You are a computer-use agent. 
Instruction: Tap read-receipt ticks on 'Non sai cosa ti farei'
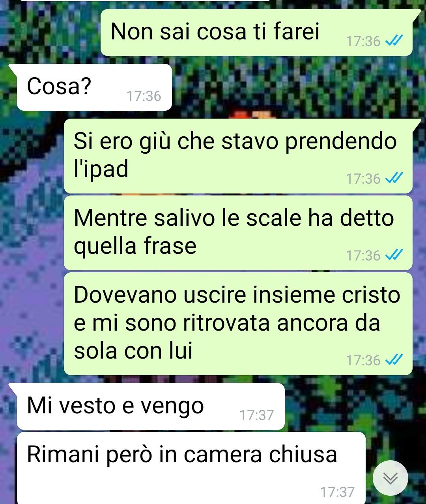tap(394, 41)
